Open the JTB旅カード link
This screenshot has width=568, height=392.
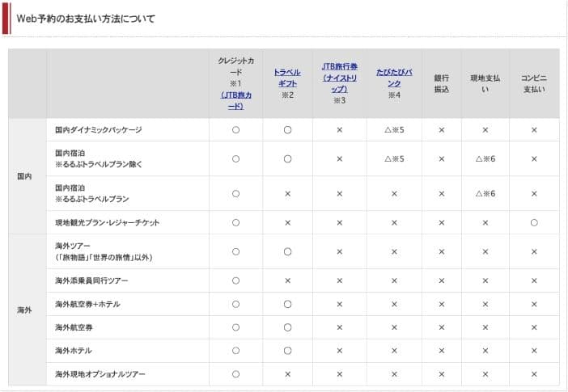235,100
